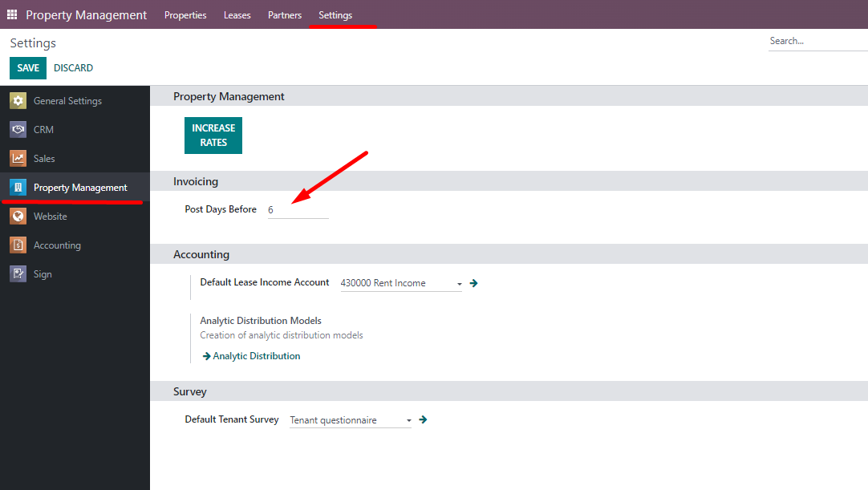Click the Website globe icon
The image size is (868, 490).
[x=18, y=217]
